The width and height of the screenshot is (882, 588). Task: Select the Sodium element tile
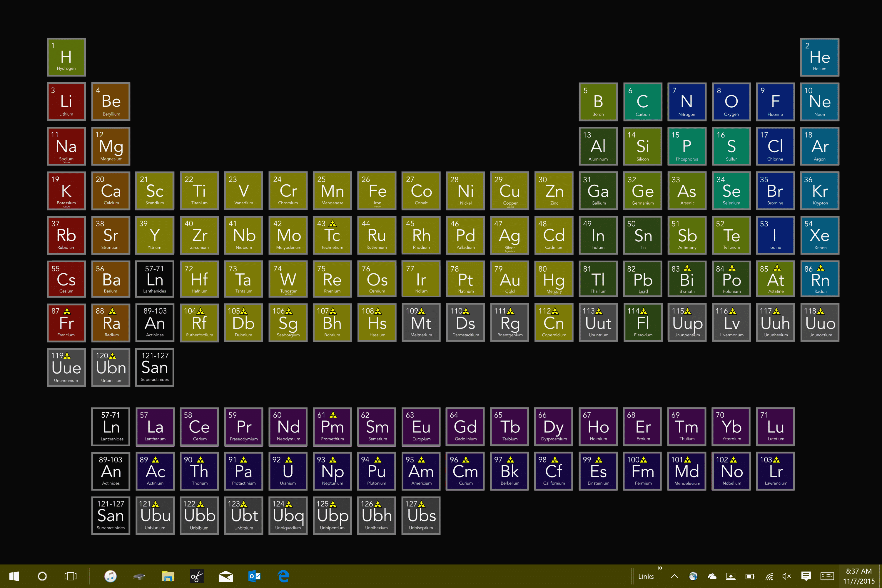(66, 146)
